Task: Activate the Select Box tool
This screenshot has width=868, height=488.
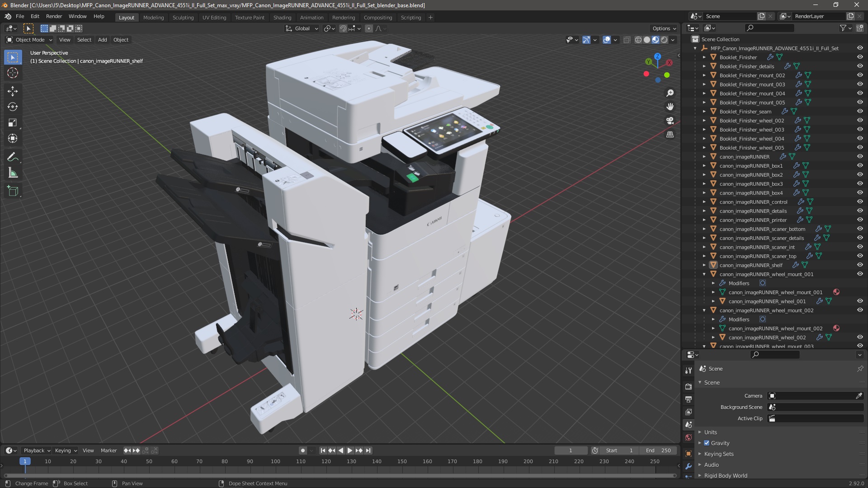Action: (x=13, y=57)
